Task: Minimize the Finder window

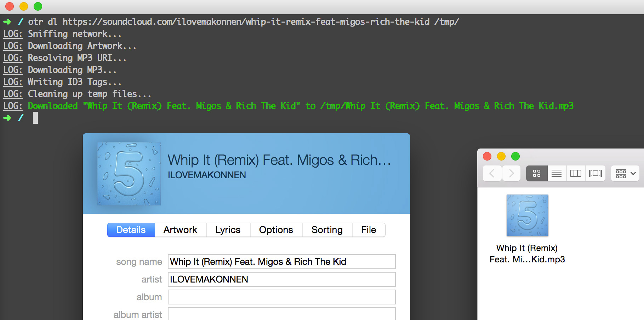Action: [x=501, y=156]
